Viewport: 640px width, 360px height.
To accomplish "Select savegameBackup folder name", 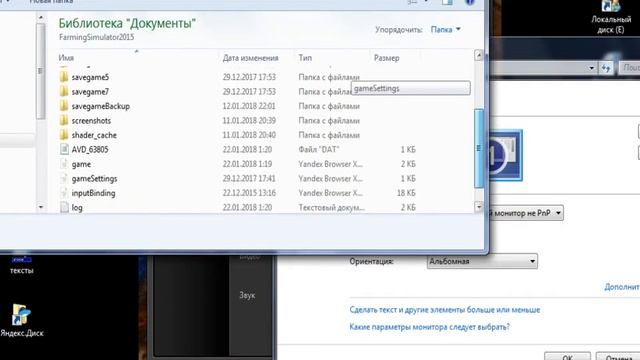I will pyautogui.click(x=100, y=106).
